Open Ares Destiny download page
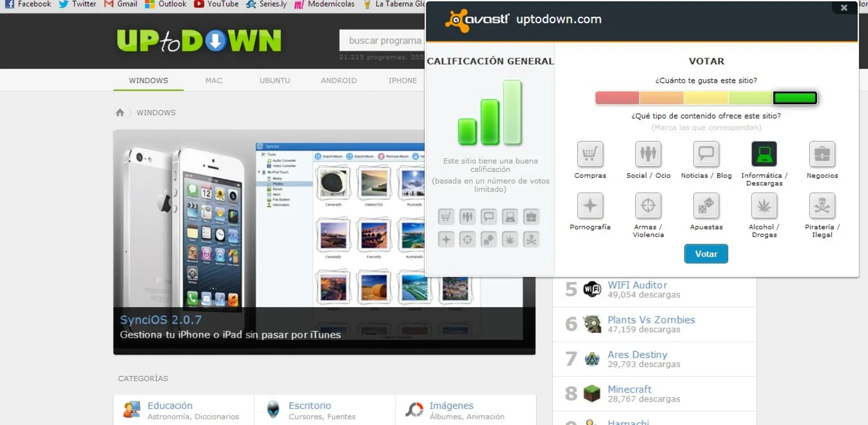This screenshot has width=868, height=425. (x=637, y=354)
